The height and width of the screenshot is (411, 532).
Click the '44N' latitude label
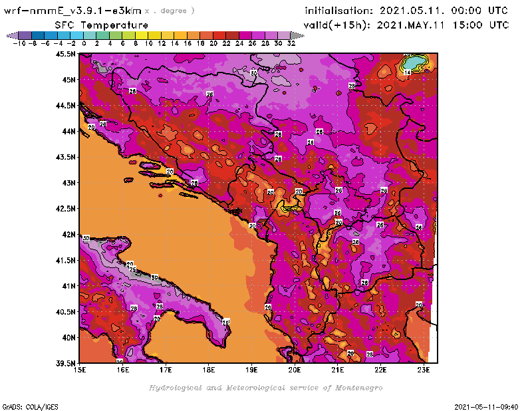[x=68, y=131]
